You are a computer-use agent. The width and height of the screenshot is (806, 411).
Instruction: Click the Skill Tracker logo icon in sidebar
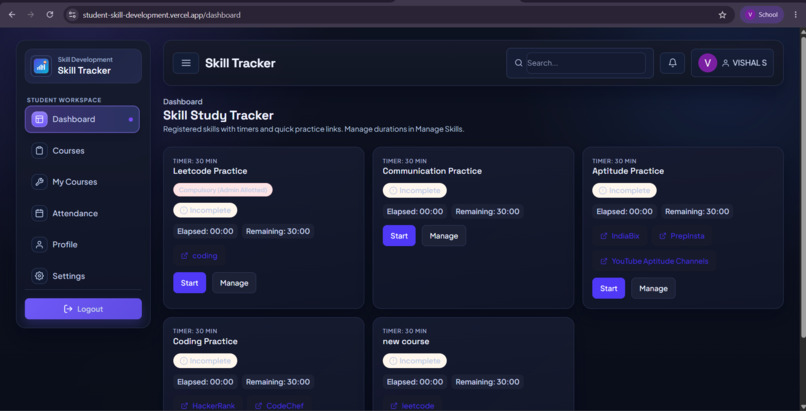pyautogui.click(x=42, y=66)
